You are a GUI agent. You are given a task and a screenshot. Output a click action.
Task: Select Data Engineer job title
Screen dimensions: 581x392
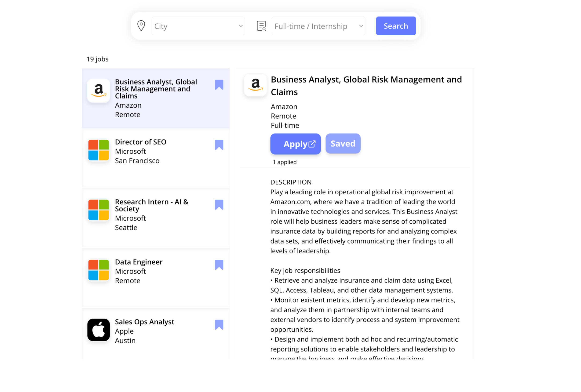click(139, 262)
